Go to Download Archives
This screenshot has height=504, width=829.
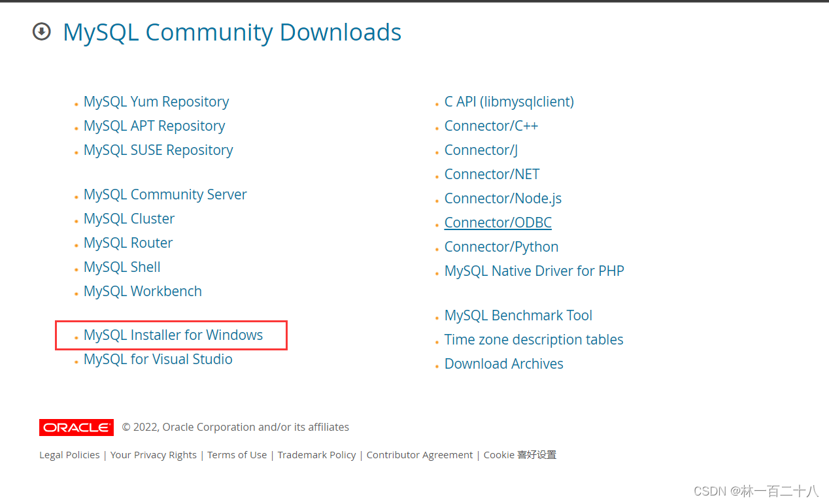pos(504,364)
